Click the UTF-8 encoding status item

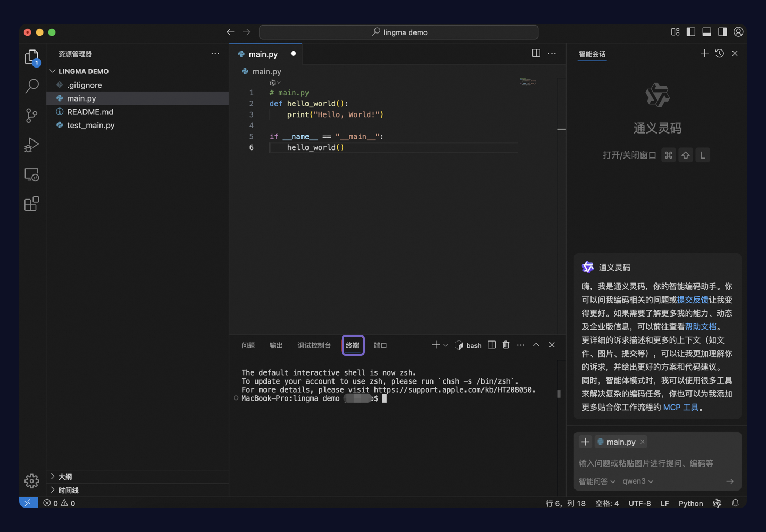639,503
